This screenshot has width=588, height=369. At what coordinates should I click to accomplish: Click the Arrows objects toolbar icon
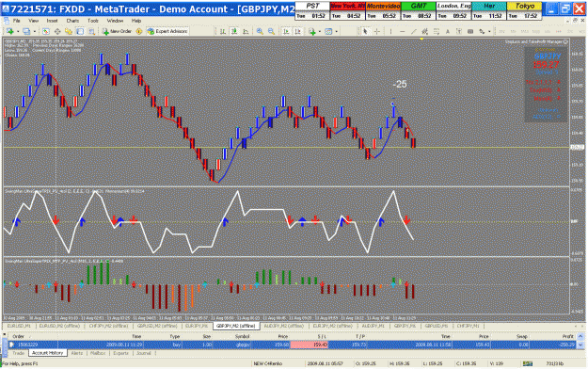click(x=482, y=31)
